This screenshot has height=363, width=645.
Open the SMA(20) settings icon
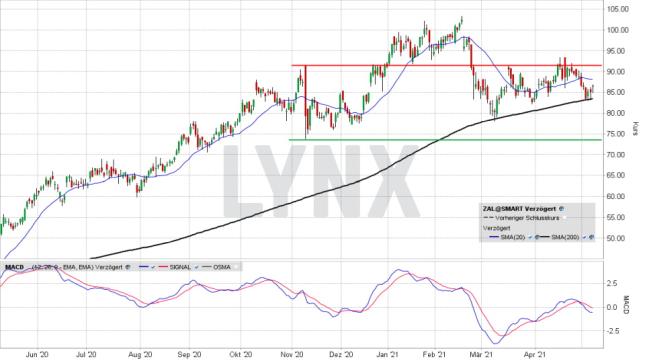click(x=537, y=237)
